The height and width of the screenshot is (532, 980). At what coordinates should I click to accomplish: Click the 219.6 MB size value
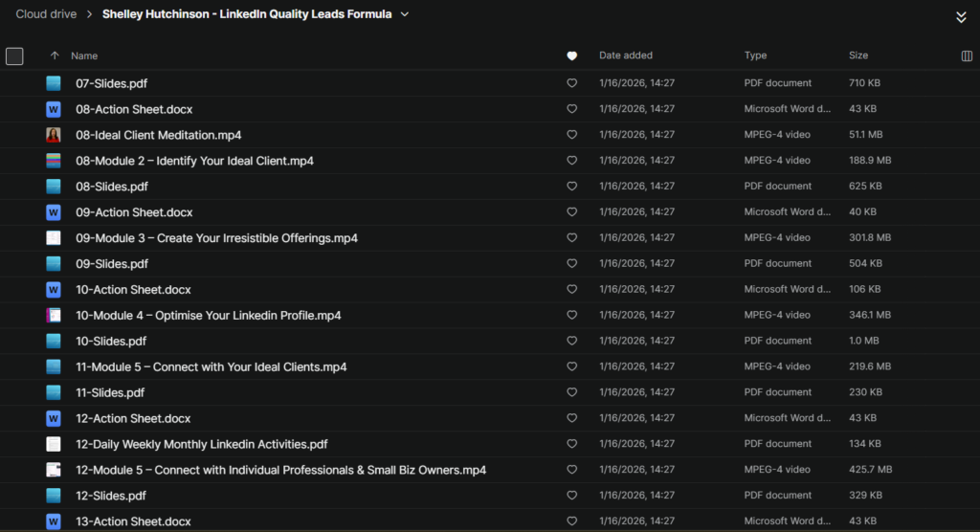click(x=870, y=366)
